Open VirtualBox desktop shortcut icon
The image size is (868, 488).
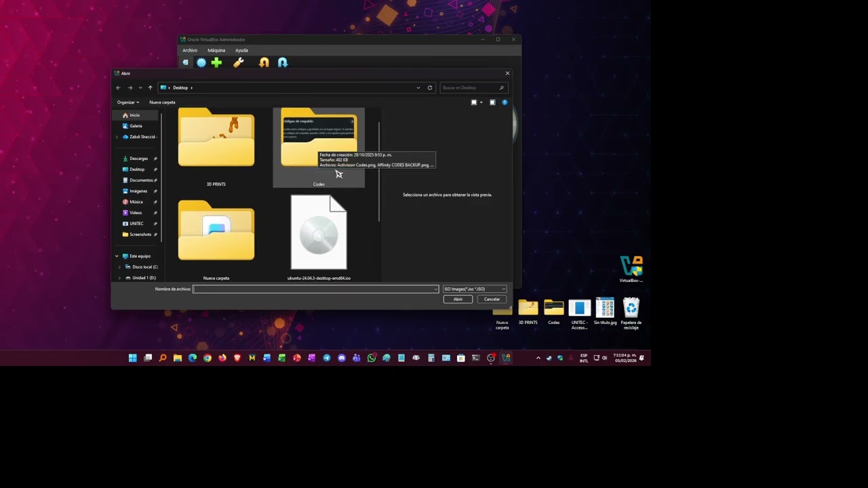[x=631, y=269]
